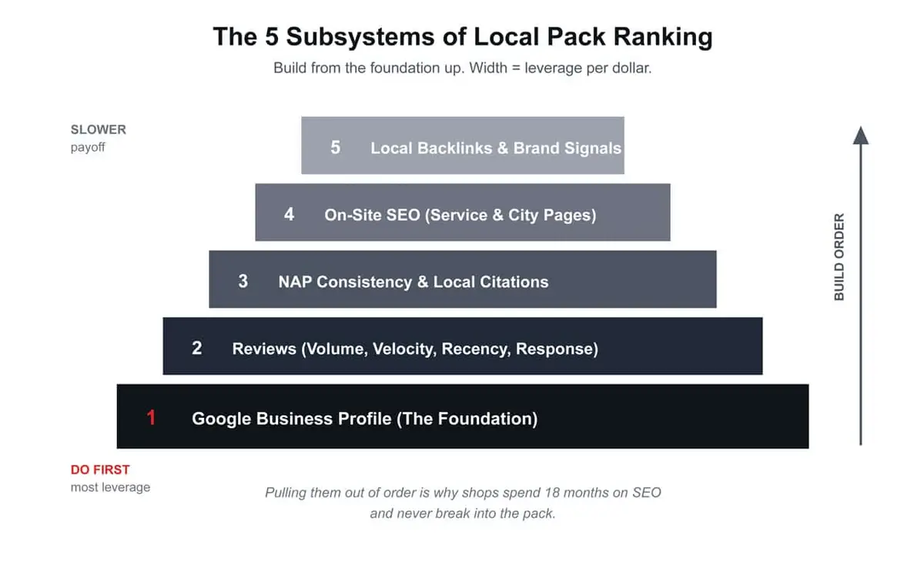Click the title 'The 5 Subsystems of Local Pack Ranking'
This screenshot has height=578, width=924.
(462, 37)
